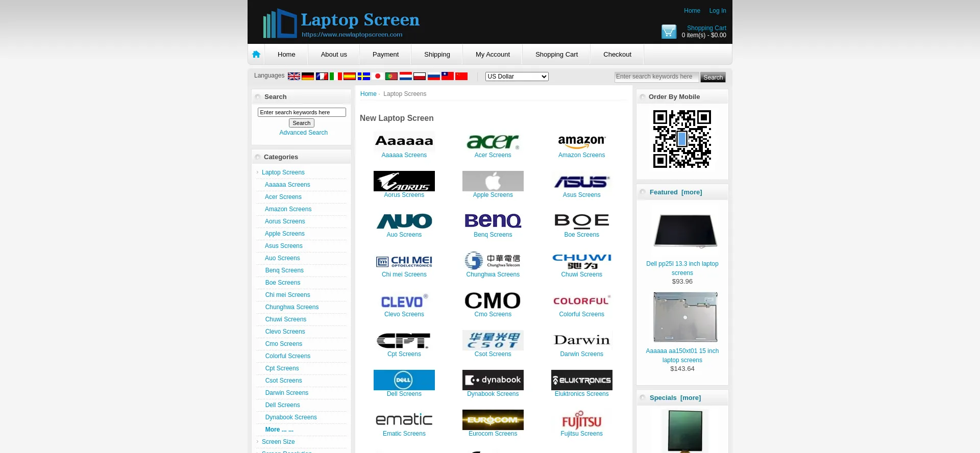Click the Chuwi brand logo
The image size is (980, 453).
(582, 261)
